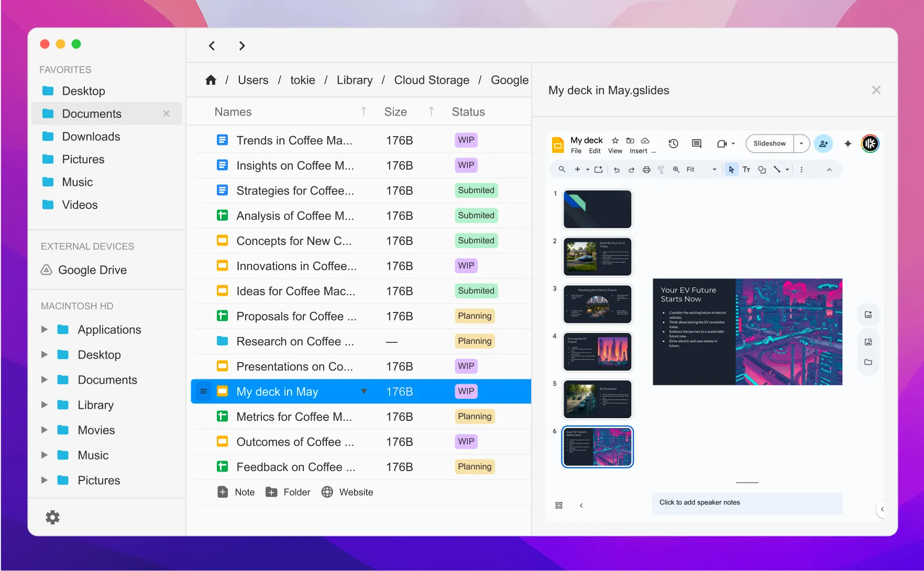Collapse the Slides toolbar with up chevron
The width and height of the screenshot is (924, 571).
[829, 170]
